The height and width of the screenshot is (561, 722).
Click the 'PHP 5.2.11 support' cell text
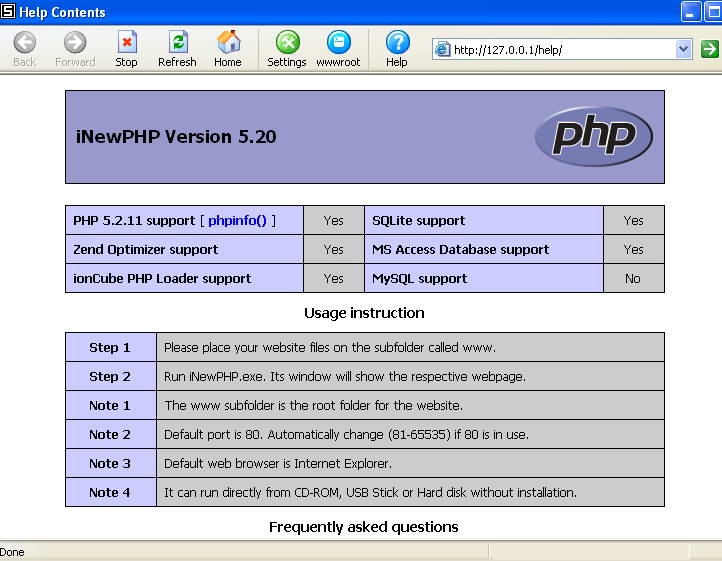coord(134,221)
